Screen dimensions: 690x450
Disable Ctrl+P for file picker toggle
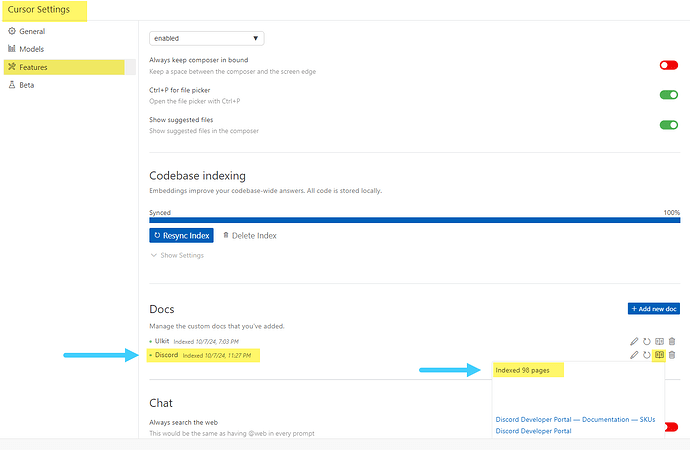[668, 96]
